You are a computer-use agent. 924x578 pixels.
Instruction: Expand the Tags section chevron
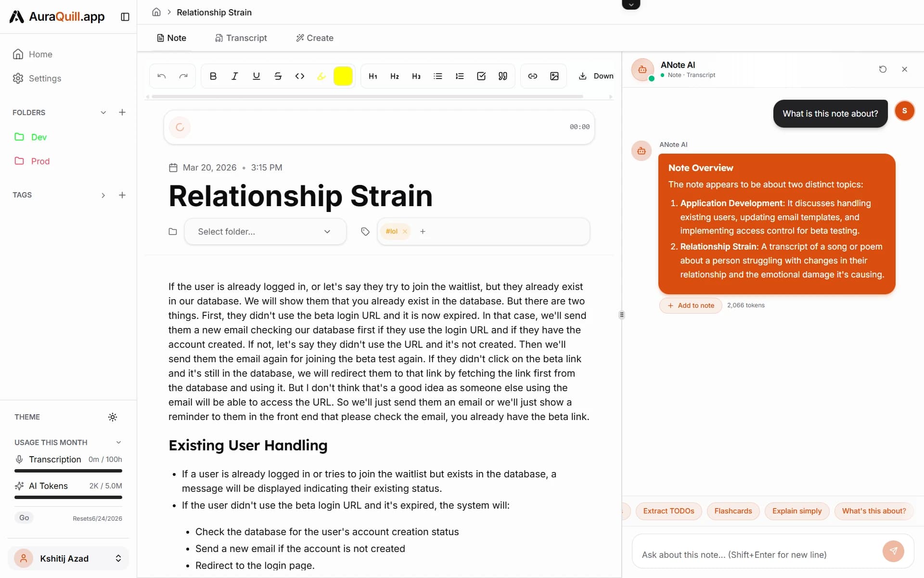pyautogui.click(x=103, y=195)
